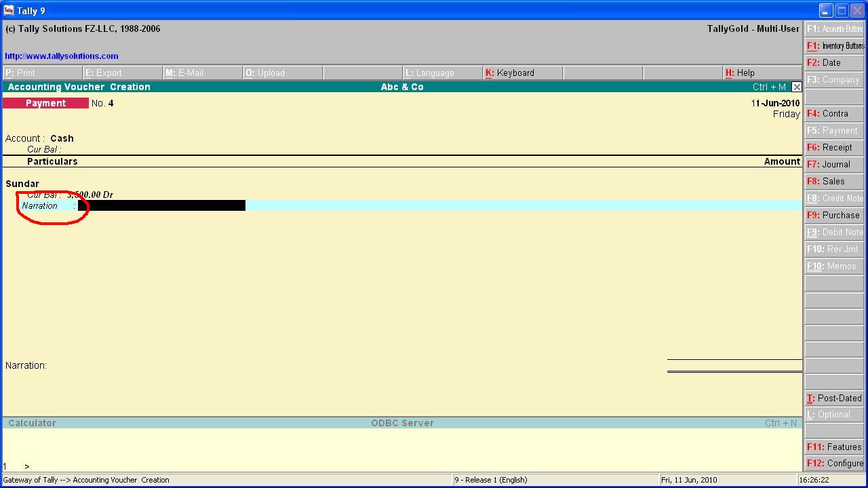868x488 pixels.
Task: Toggle Post-Dated voucher mode
Action: [x=833, y=398]
